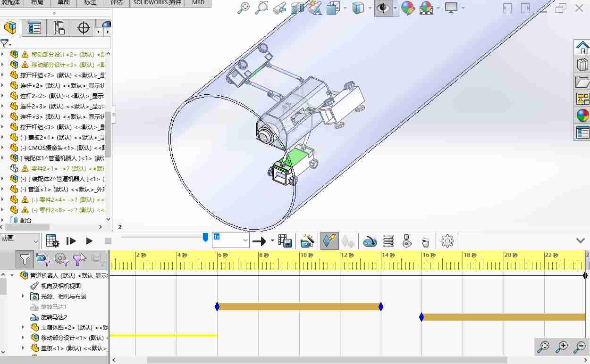Click the Gravity icon in motion toolbar
The height and width of the screenshot is (364, 590).
pos(425,241)
